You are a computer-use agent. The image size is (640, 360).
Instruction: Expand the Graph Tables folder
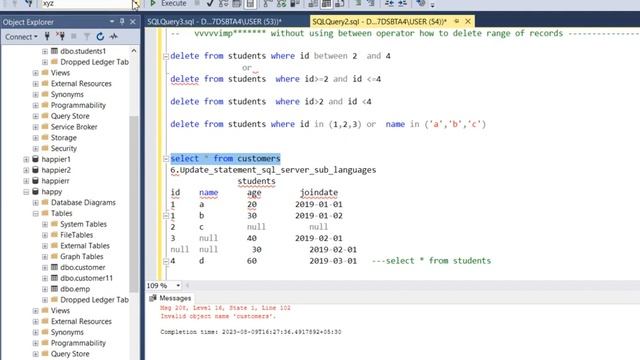pyautogui.click(x=45, y=257)
